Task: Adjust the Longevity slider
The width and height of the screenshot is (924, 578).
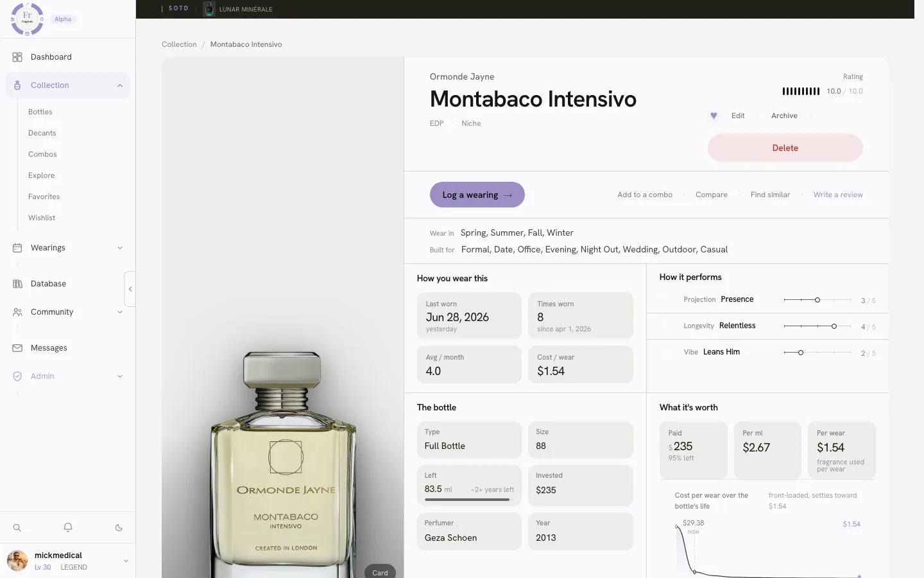Action: pyautogui.click(x=817, y=326)
